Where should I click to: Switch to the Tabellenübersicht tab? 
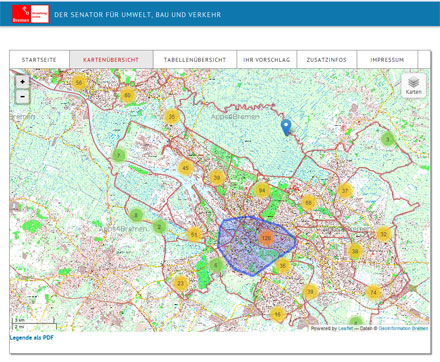[195, 60]
